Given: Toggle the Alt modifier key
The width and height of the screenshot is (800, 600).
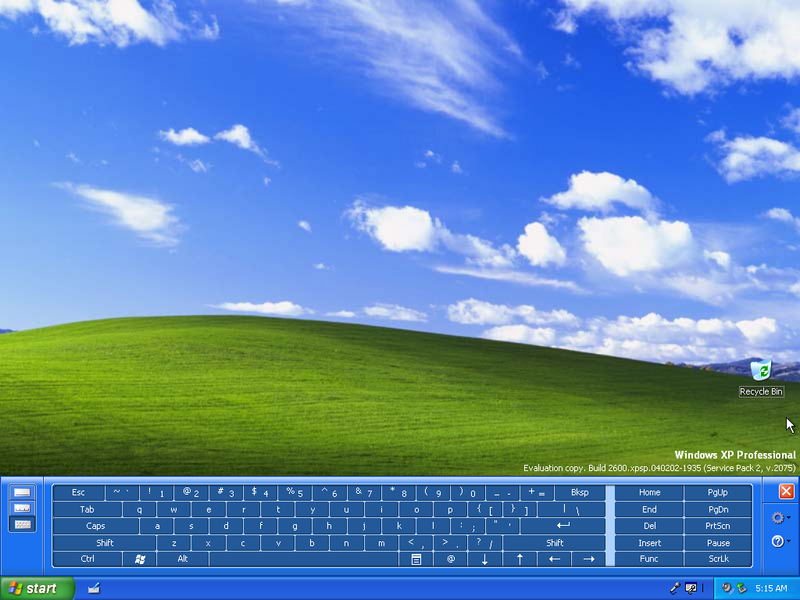Looking at the screenshot, I should (183, 559).
